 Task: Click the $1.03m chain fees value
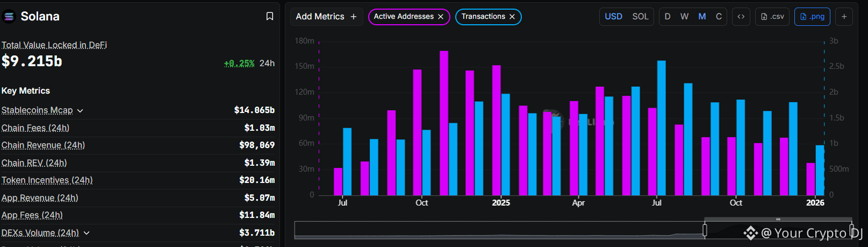[x=260, y=128]
